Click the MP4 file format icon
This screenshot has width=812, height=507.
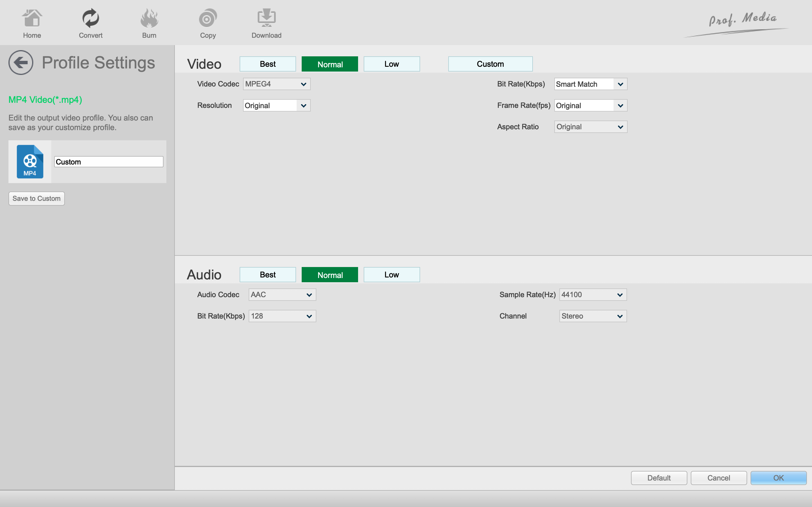click(x=30, y=162)
